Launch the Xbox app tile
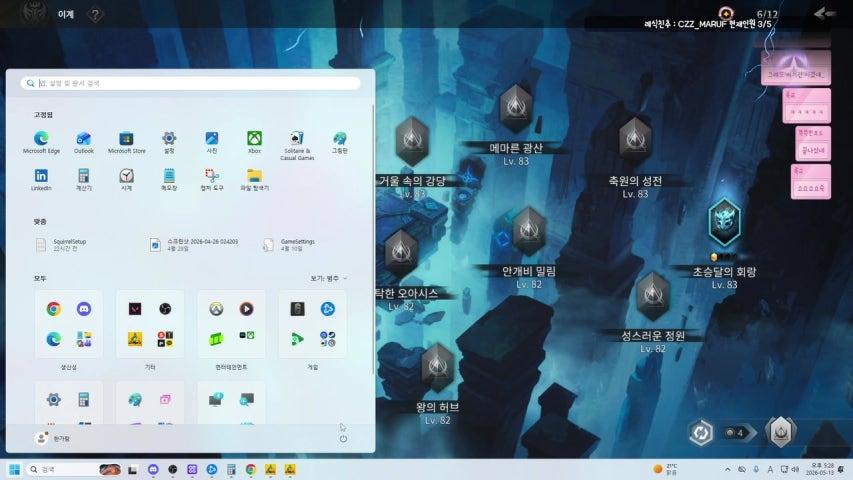This screenshot has height=480, width=853. 254,143
